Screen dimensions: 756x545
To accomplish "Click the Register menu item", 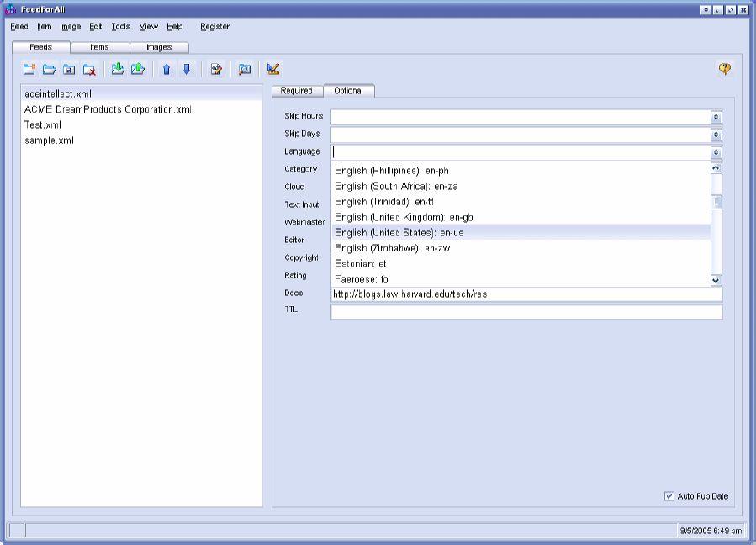I will 214,26.
